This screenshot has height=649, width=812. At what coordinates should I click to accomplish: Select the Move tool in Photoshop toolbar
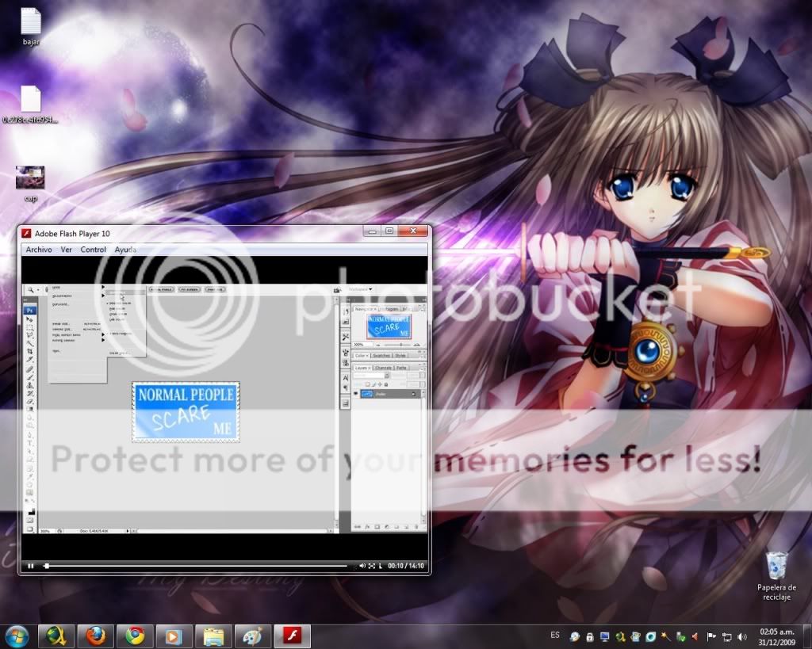coord(29,319)
